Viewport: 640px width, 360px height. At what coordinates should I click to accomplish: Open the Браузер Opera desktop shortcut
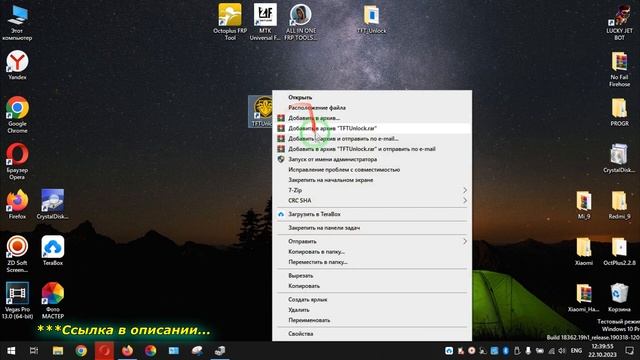(17, 161)
